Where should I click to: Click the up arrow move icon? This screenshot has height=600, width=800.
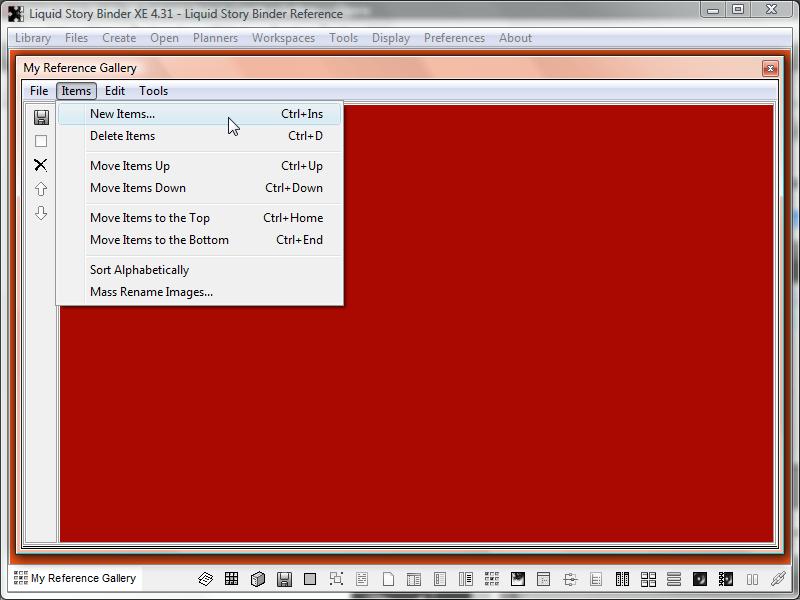(x=41, y=189)
